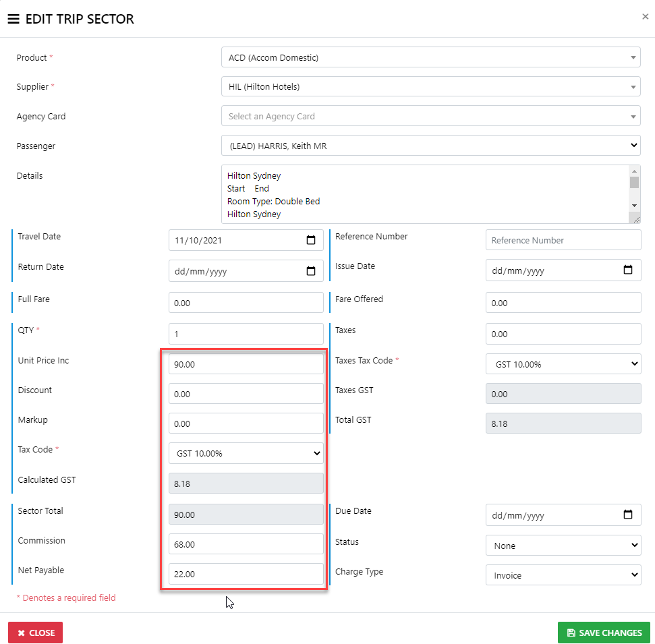Open the Travel Date calendar picker icon

[x=311, y=240]
